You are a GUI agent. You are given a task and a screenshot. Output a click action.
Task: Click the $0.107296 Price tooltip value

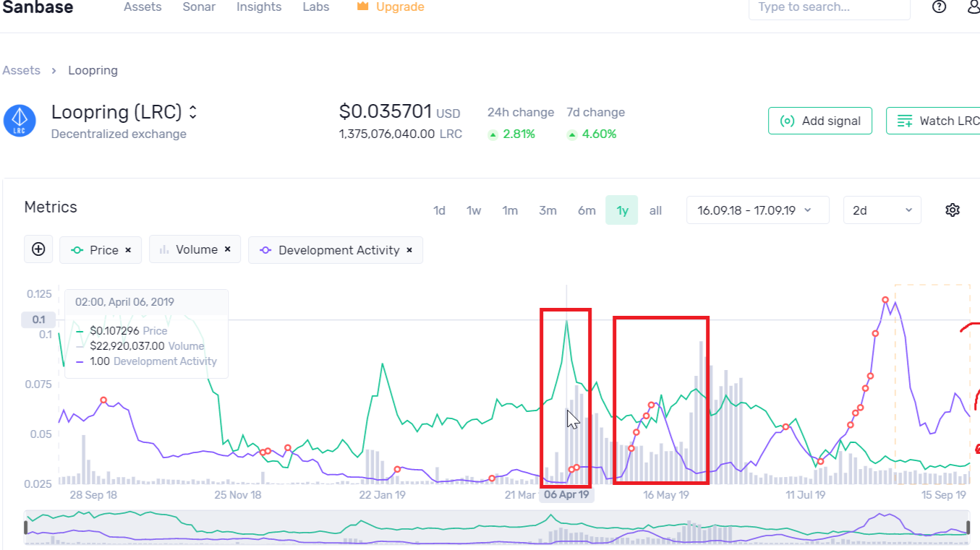(115, 330)
